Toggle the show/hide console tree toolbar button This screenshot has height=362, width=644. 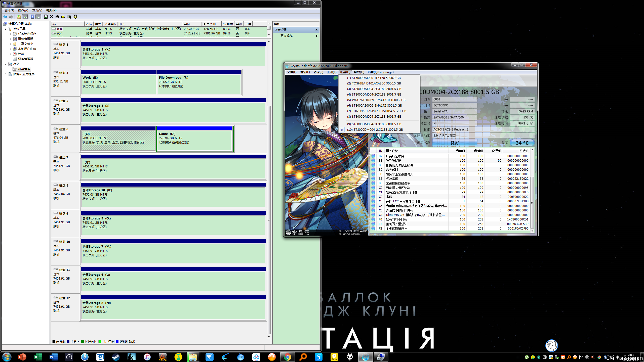pyautogui.click(x=25, y=17)
